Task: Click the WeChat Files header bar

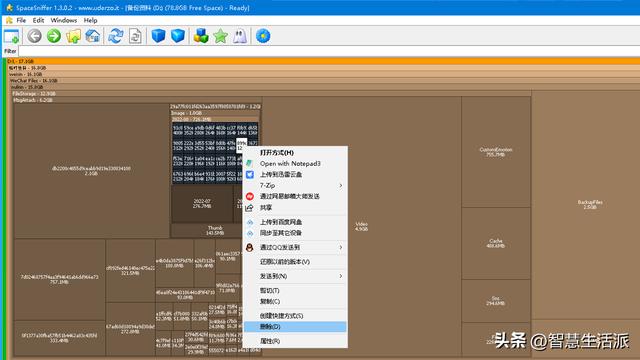Action: 324,81
